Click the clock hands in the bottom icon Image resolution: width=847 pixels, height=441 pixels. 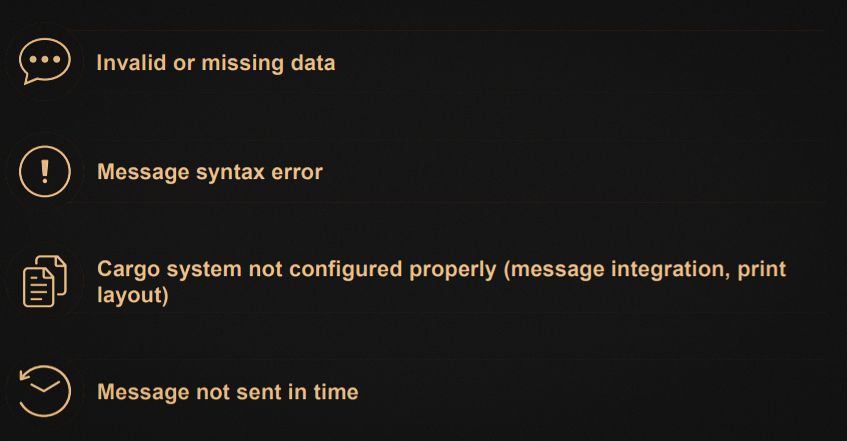click(45, 386)
